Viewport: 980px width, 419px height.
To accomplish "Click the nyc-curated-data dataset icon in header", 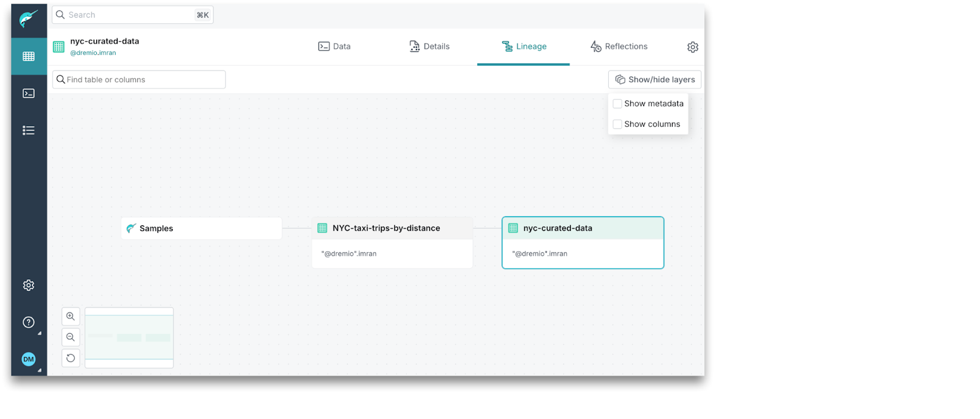I will [x=59, y=47].
